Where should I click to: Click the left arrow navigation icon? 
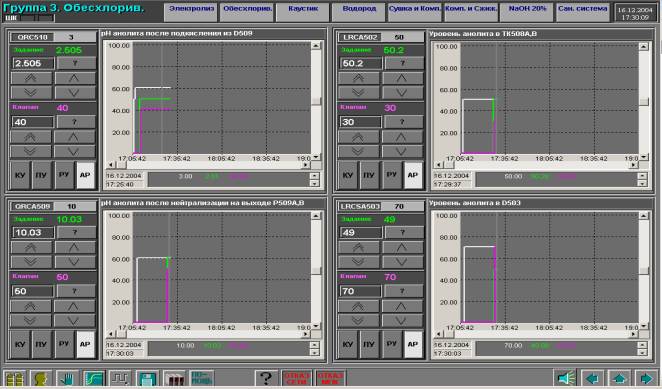[x=592, y=378]
